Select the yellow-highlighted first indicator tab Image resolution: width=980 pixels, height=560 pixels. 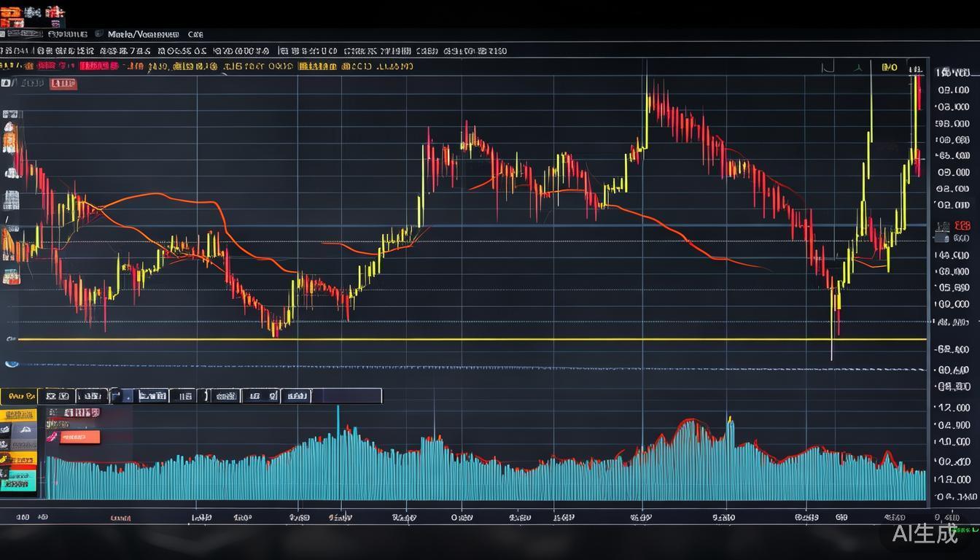click(x=19, y=396)
